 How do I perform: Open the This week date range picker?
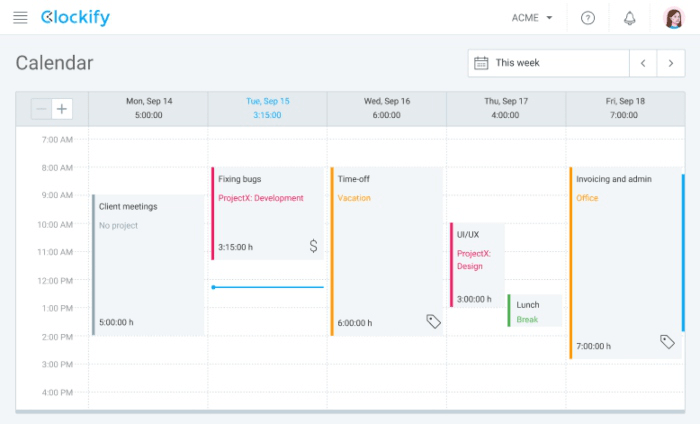[548, 63]
